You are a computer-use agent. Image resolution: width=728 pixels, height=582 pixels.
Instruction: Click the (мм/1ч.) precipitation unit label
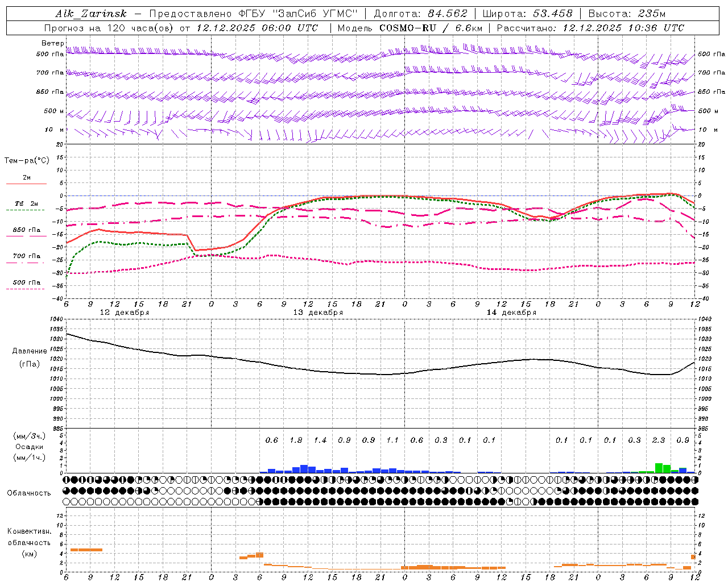[29, 458]
